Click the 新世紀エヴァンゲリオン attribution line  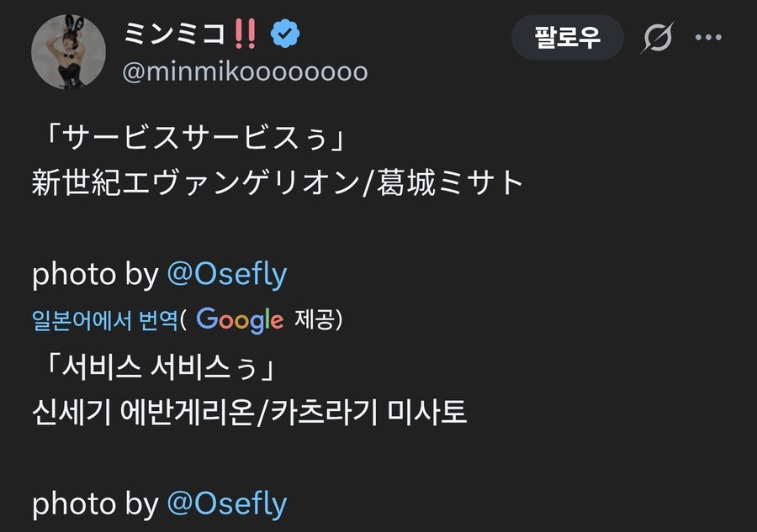click(278, 178)
